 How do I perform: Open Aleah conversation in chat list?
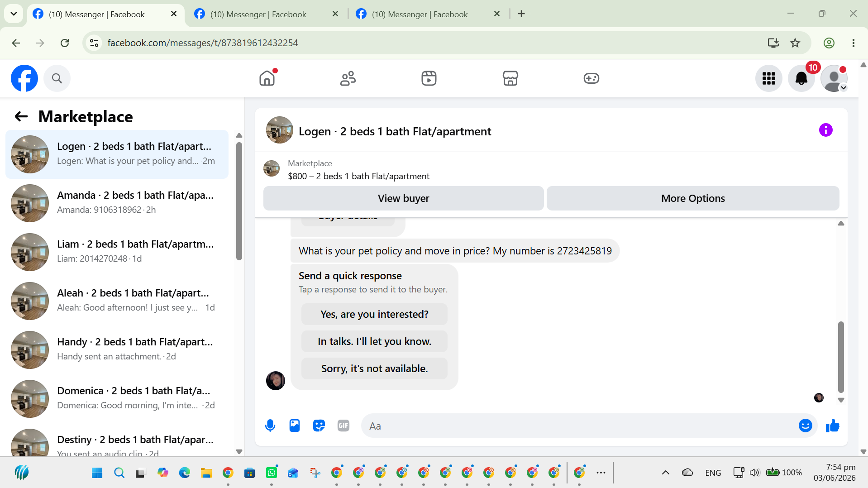(x=117, y=301)
